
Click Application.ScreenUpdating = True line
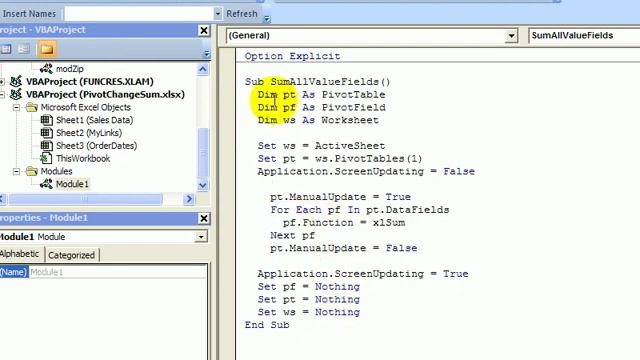[x=363, y=274]
